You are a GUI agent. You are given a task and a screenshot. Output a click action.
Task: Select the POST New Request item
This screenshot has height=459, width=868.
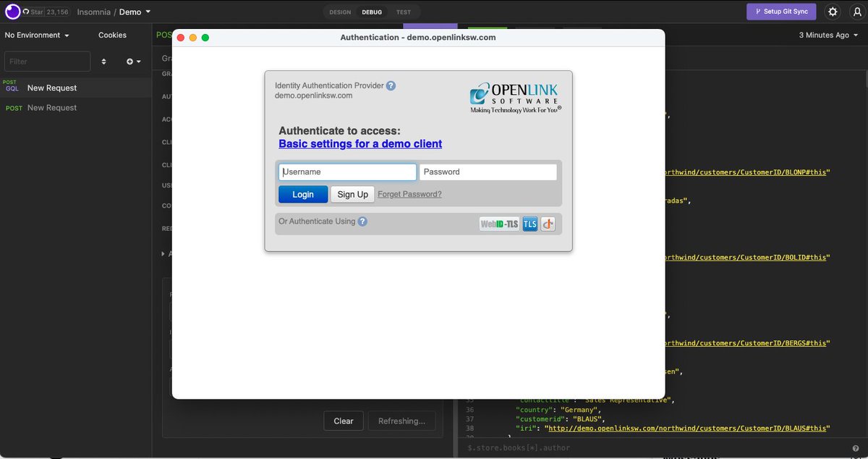point(76,108)
